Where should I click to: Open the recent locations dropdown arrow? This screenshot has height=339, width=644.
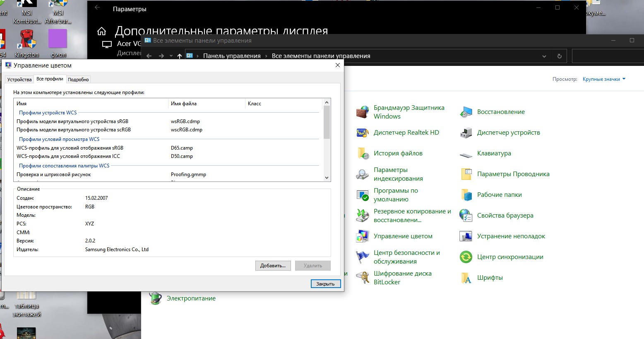tap(171, 56)
